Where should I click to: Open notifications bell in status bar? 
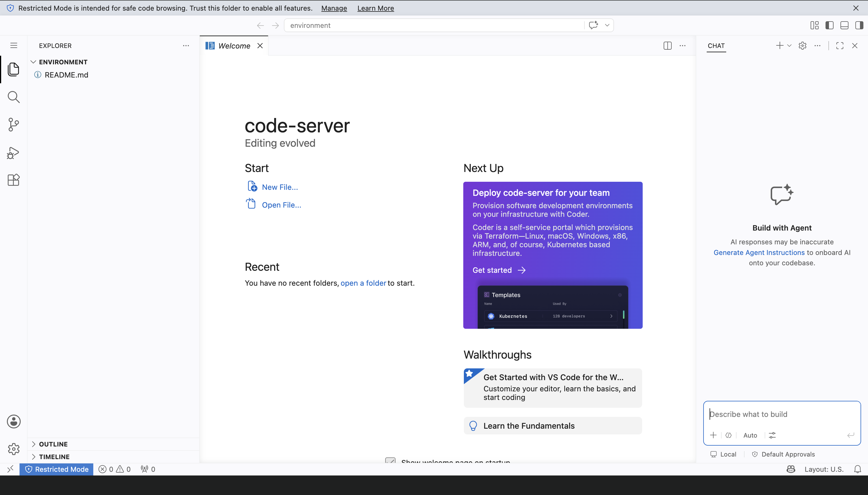(857, 469)
